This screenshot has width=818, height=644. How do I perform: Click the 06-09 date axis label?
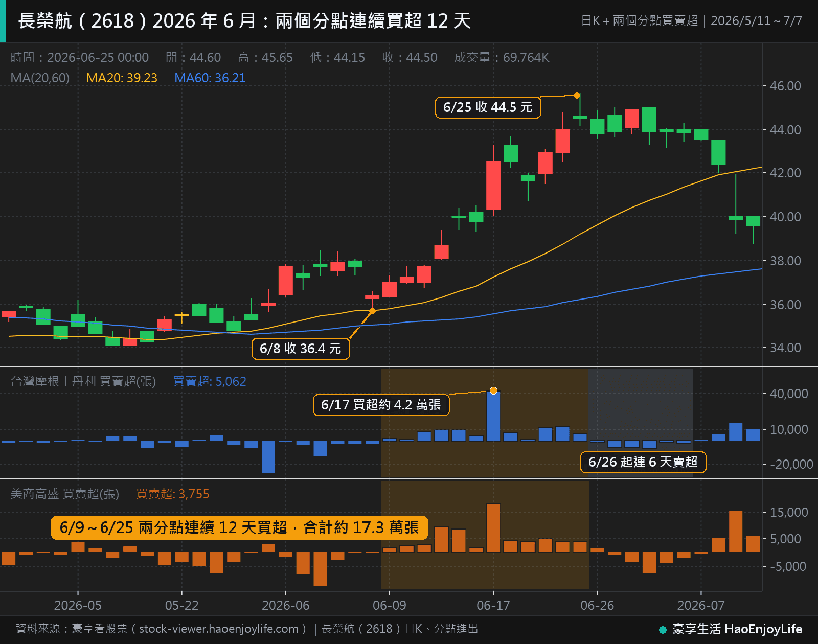390,605
